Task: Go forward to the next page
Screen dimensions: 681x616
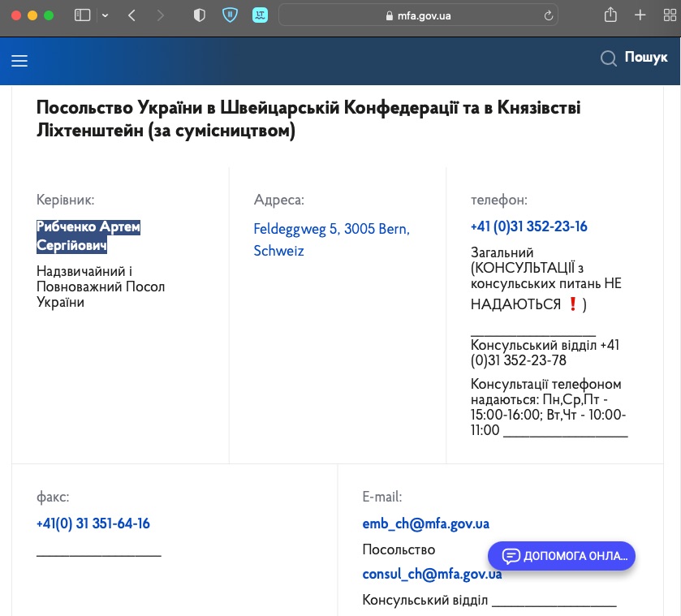Action: pos(160,15)
